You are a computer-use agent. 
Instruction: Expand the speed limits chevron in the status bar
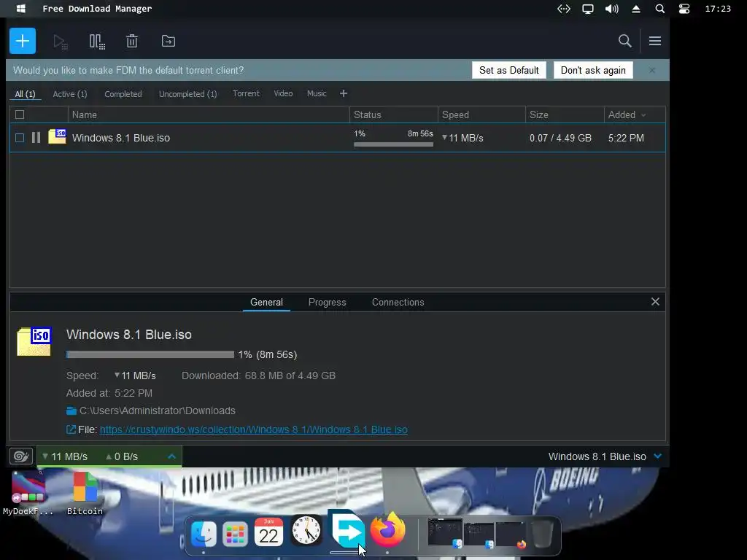[x=172, y=456]
